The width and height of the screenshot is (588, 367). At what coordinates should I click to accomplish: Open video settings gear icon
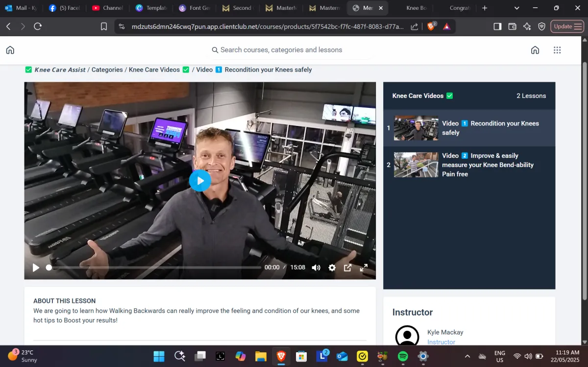click(332, 268)
